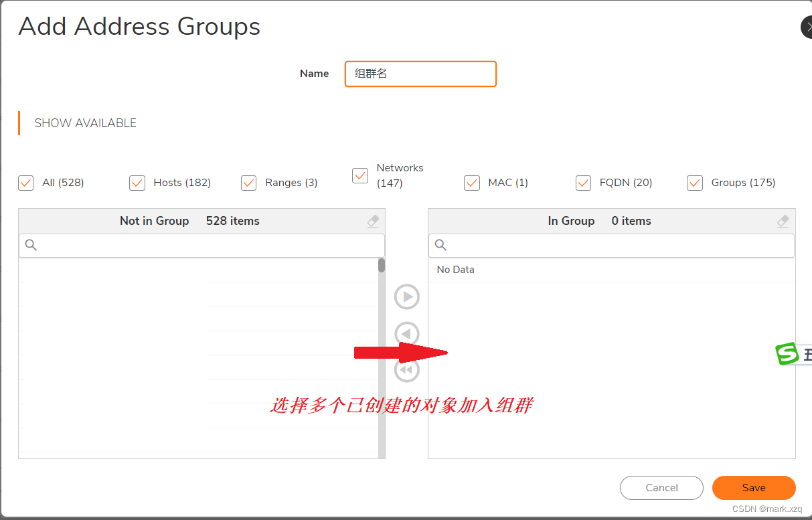The image size is (812, 520).
Task: Click the double-left arrow to remove all items
Action: (x=406, y=369)
